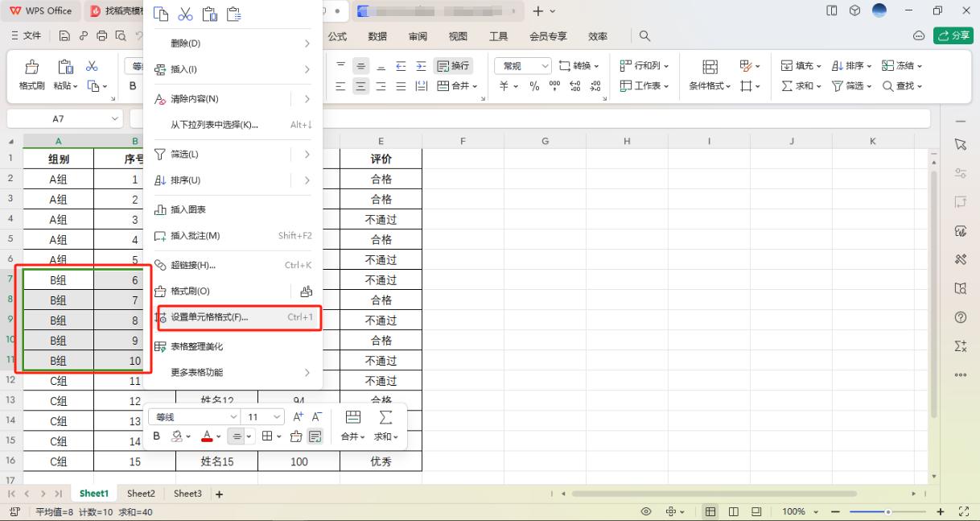980x521 pixels.
Task: Open font size 11 dropdown in mini toolbar
Action: pos(263,417)
